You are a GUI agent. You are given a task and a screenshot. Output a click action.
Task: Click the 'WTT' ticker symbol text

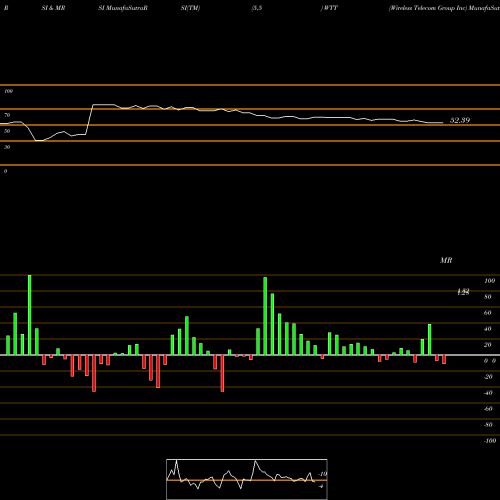point(331,8)
